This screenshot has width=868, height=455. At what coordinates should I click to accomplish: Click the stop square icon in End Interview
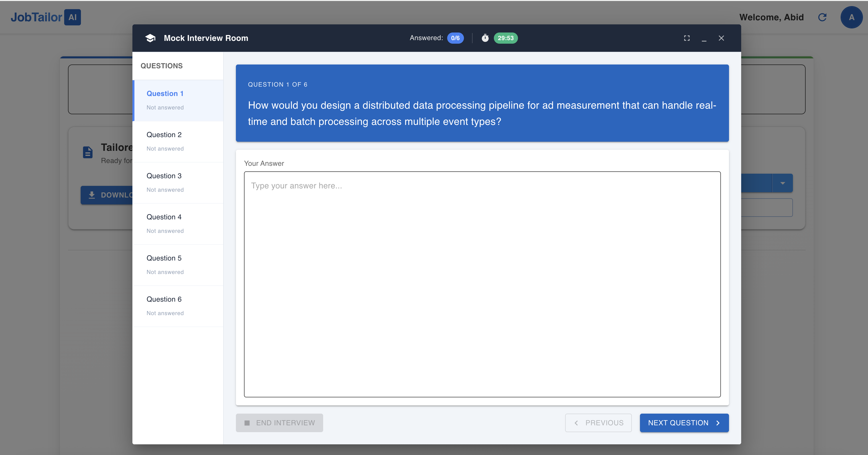tap(247, 422)
